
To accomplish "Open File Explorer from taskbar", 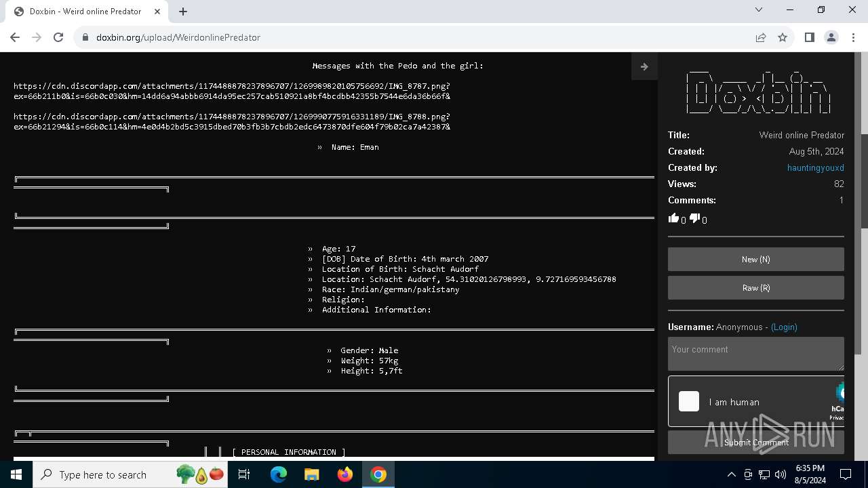I will pos(312,474).
